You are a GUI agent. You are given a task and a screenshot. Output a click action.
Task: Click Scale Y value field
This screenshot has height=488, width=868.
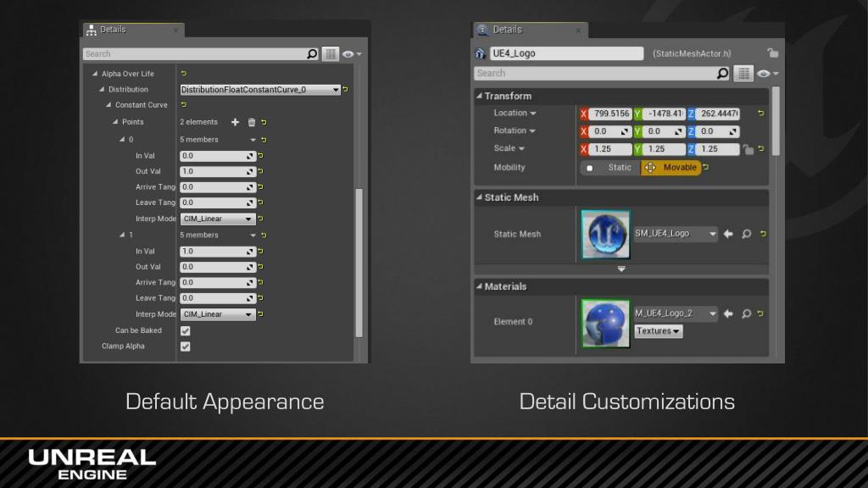[663, 149]
